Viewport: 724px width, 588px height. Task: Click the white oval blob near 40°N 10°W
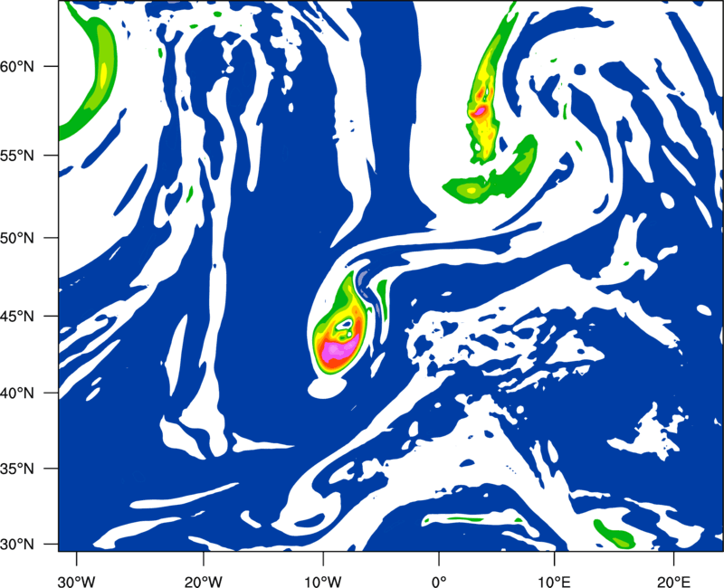(x=327, y=387)
